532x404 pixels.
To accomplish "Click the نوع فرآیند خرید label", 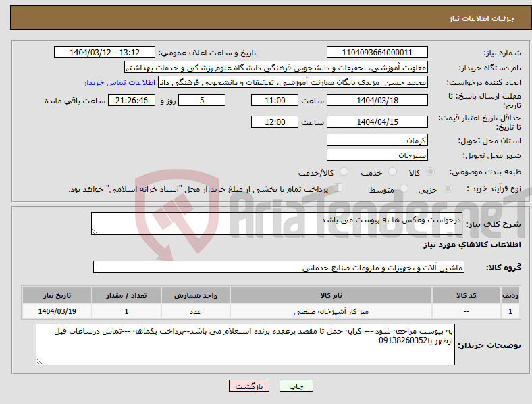I will pyautogui.click(x=494, y=188).
